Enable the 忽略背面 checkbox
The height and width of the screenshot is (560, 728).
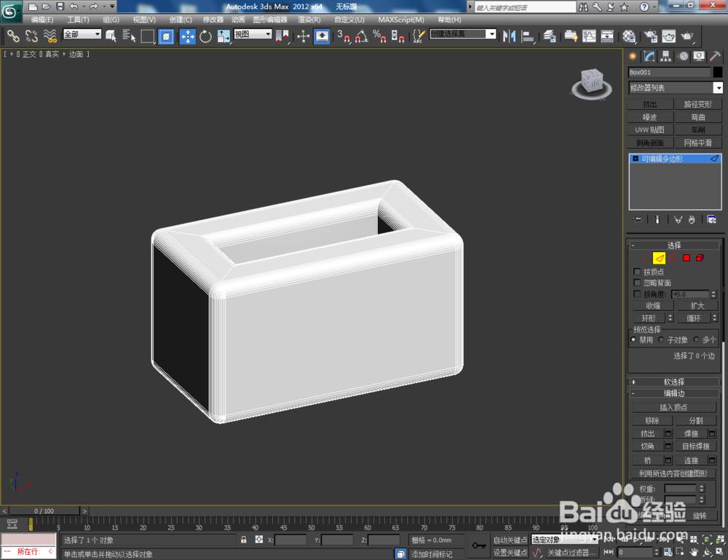point(637,283)
